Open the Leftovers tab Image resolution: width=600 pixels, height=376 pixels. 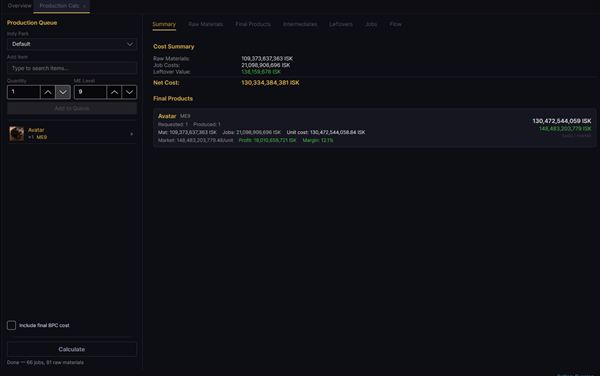pos(341,24)
